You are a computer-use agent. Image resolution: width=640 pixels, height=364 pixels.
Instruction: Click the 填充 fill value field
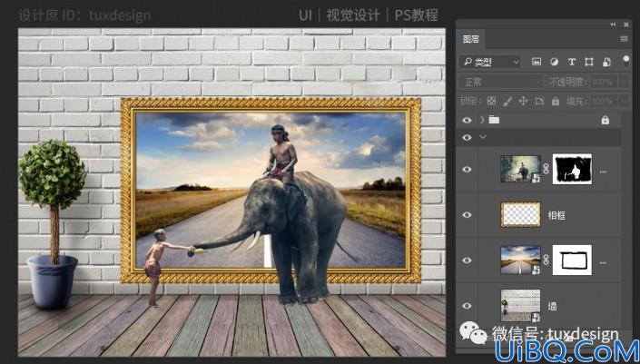[602, 101]
